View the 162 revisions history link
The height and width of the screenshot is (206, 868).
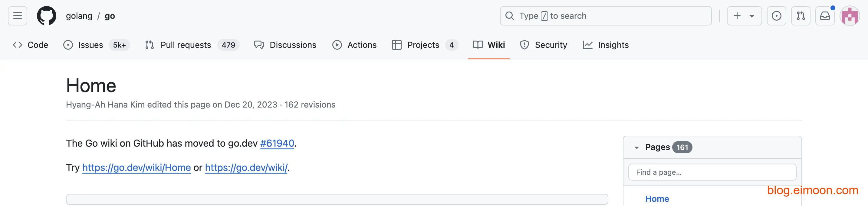[310, 105]
